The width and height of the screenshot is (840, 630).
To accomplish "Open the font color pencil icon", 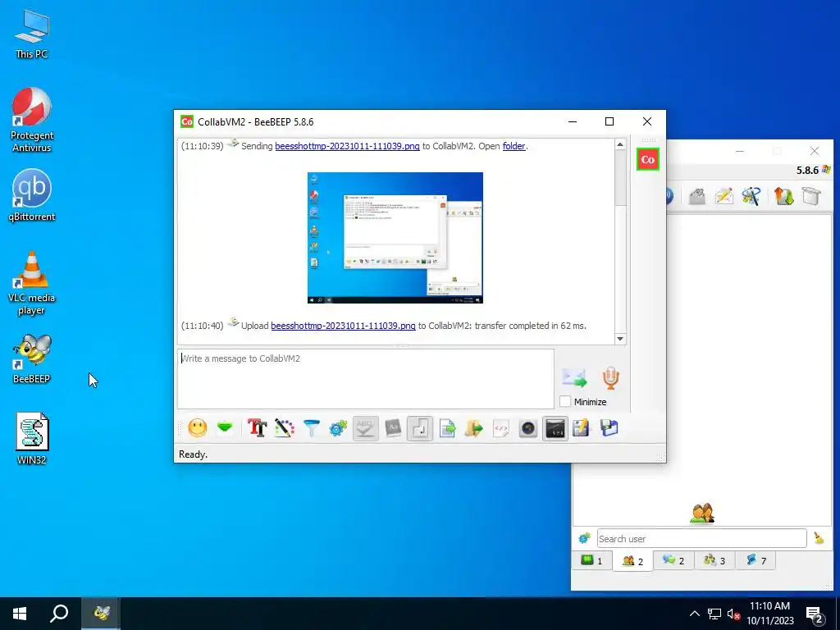I will click(285, 428).
